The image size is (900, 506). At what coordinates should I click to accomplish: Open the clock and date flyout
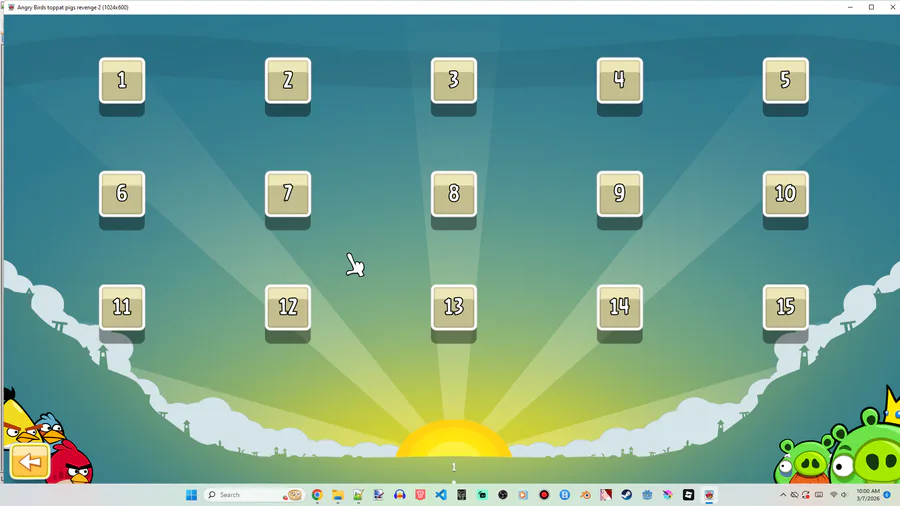[868, 495]
